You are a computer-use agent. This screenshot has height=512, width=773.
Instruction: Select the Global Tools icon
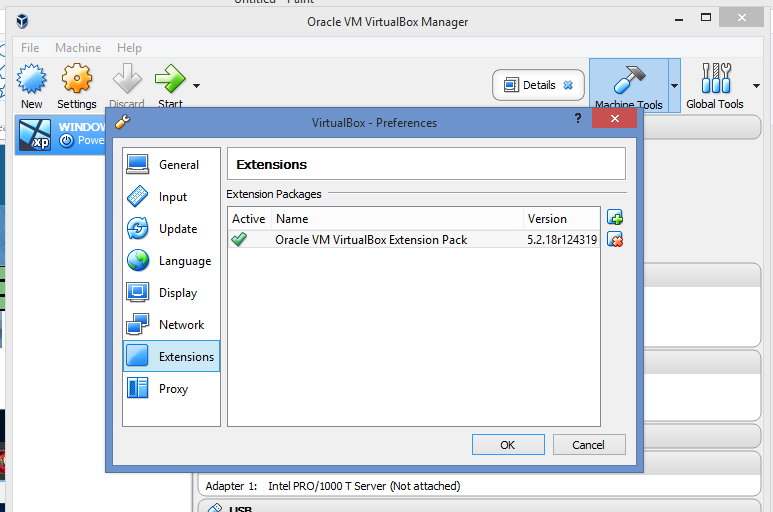click(x=716, y=78)
